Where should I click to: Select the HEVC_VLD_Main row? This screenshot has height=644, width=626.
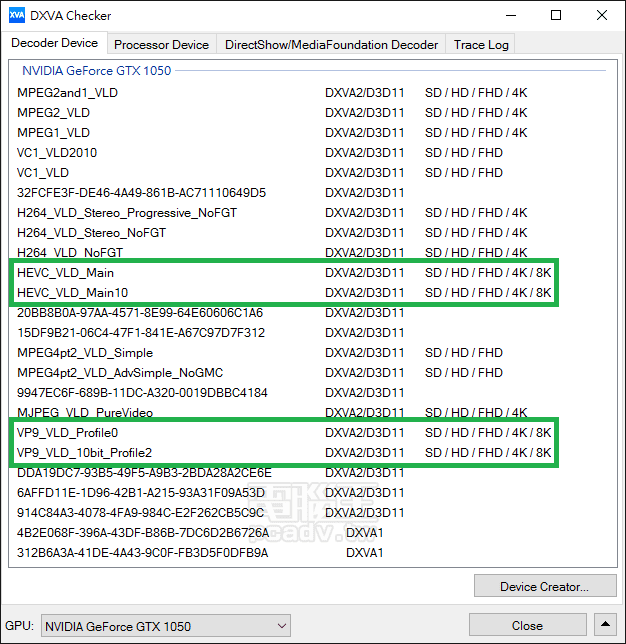pyautogui.click(x=313, y=273)
